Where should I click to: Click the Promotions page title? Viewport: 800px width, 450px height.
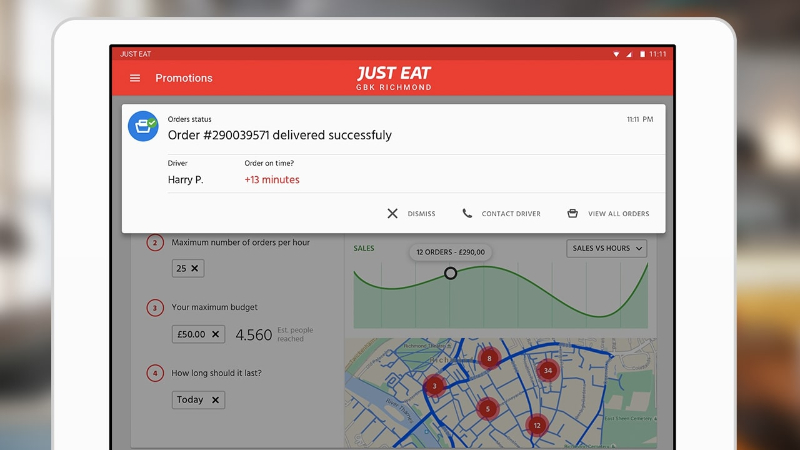pyautogui.click(x=184, y=78)
